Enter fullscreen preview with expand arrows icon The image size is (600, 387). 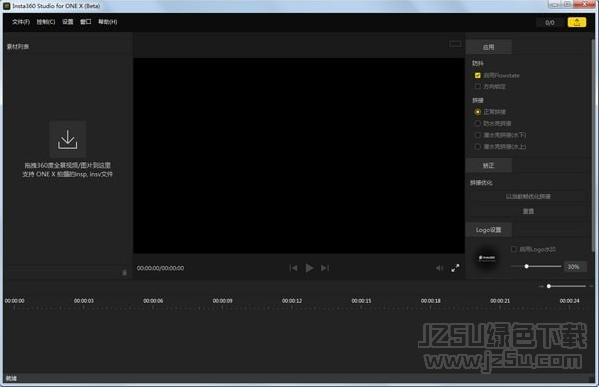click(x=455, y=268)
